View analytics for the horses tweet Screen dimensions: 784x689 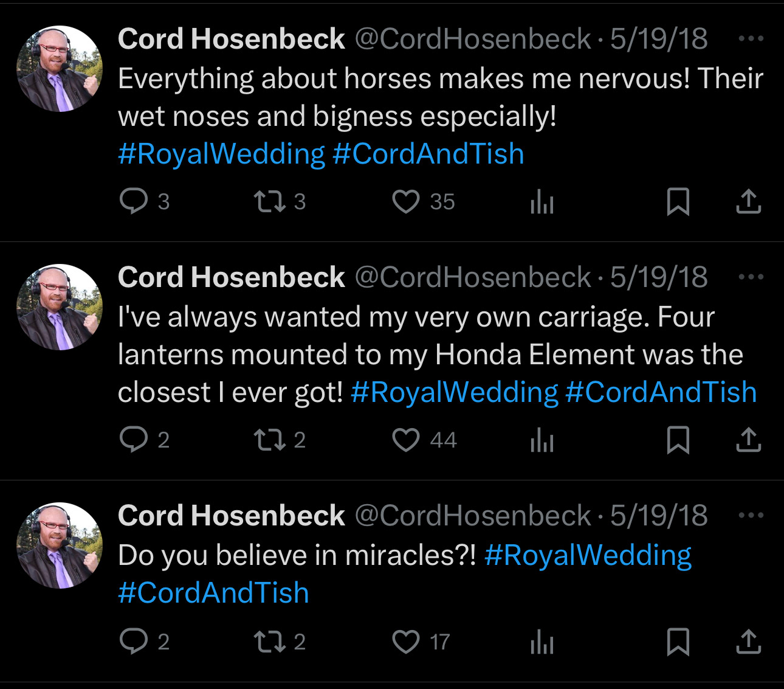coord(542,202)
